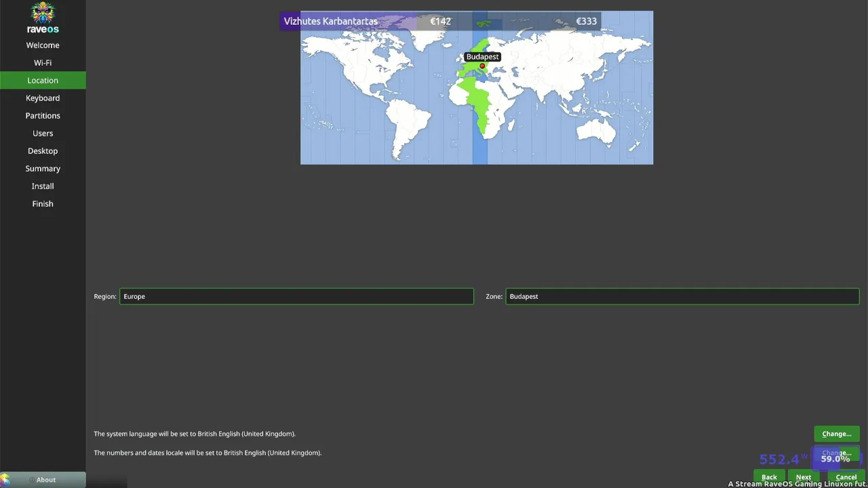Open the Partitions step
The width and height of the screenshot is (868, 488).
43,116
